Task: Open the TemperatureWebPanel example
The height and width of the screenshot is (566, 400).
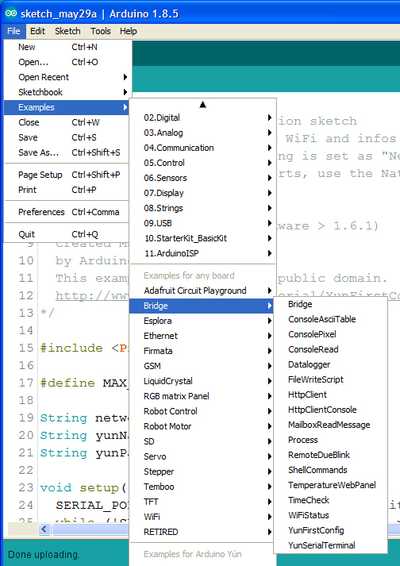Action: click(x=330, y=485)
